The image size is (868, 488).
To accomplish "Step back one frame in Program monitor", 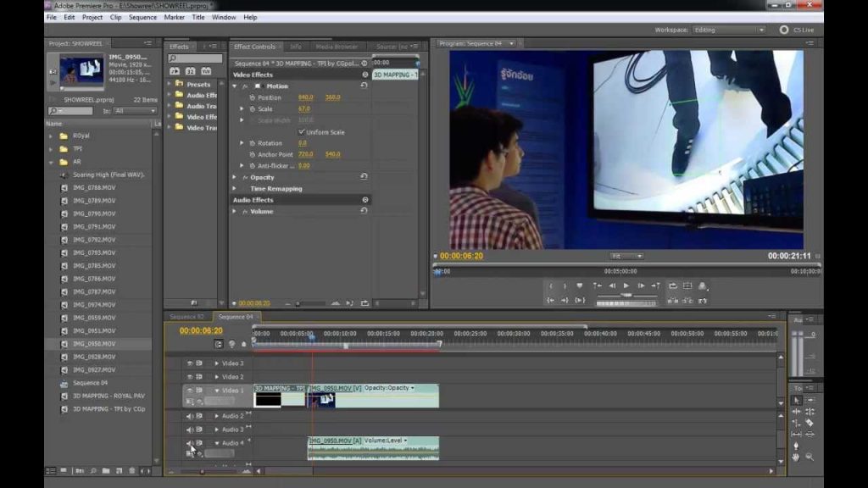I will tap(612, 286).
